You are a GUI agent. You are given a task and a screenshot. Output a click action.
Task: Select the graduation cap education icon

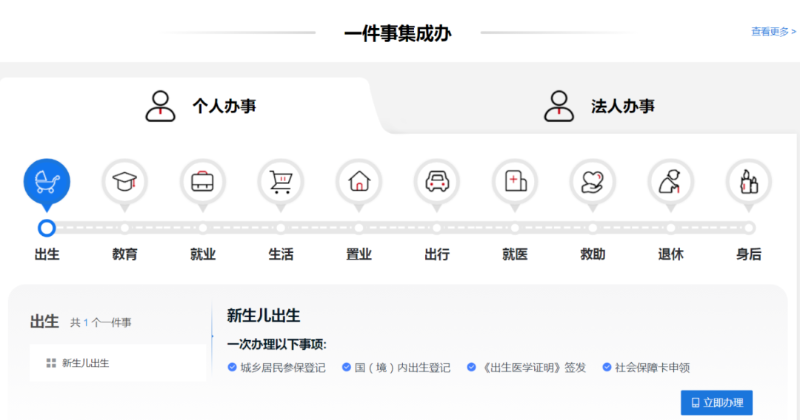tap(124, 182)
